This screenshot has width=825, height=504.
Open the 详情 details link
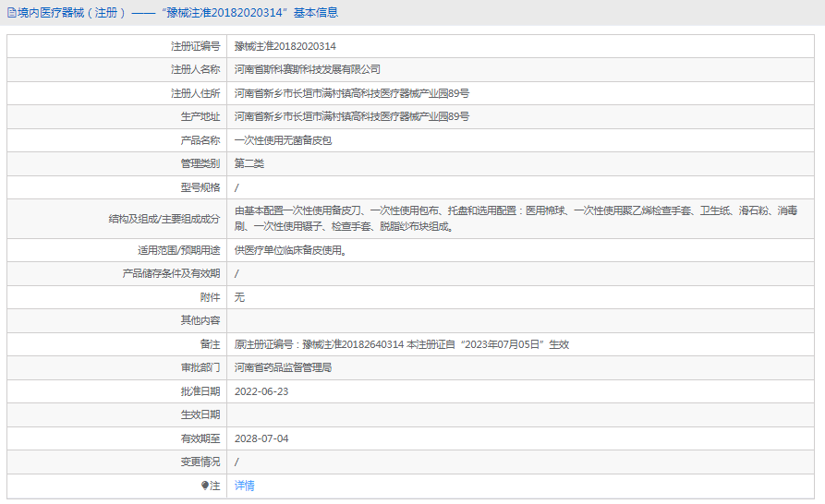point(244,486)
